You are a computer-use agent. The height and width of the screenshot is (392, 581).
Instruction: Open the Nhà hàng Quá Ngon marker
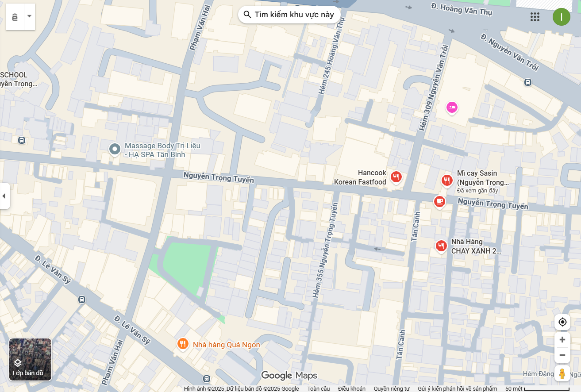point(183,344)
